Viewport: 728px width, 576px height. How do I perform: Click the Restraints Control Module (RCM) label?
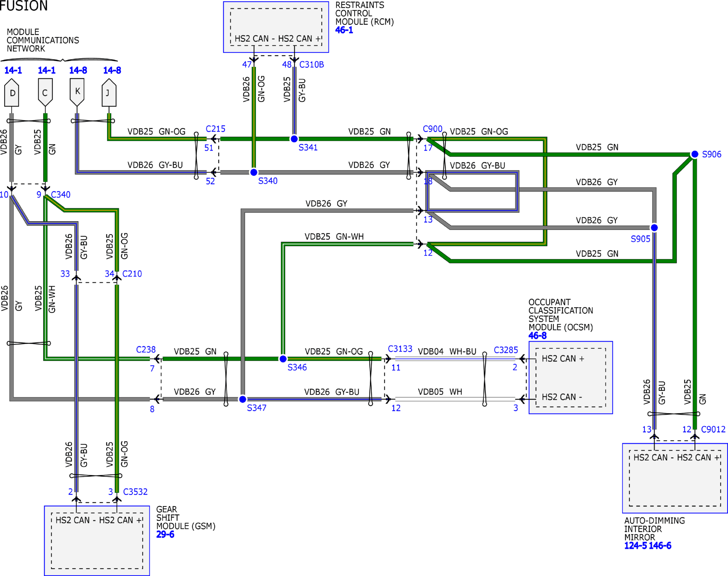point(365,14)
